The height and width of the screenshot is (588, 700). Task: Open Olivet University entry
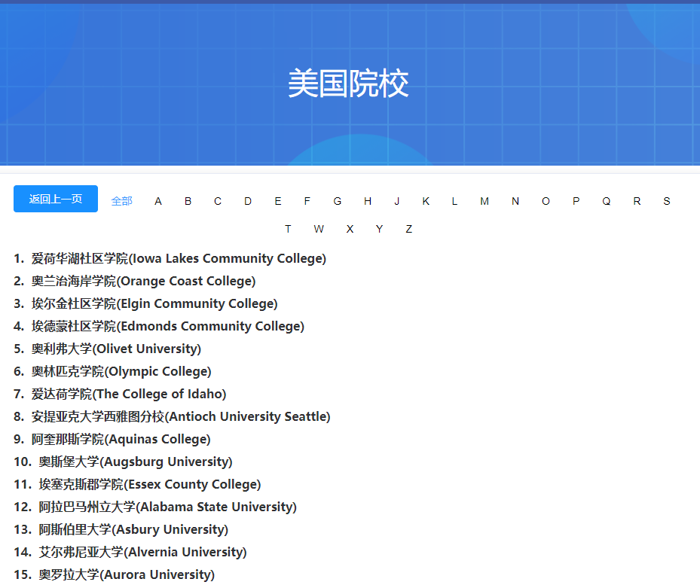[x=116, y=349]
